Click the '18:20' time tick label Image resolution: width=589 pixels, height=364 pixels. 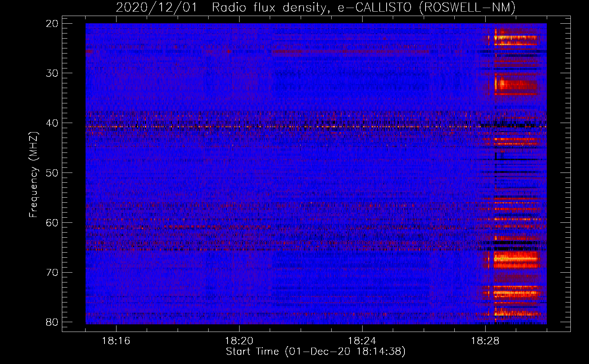pos(239,341)
